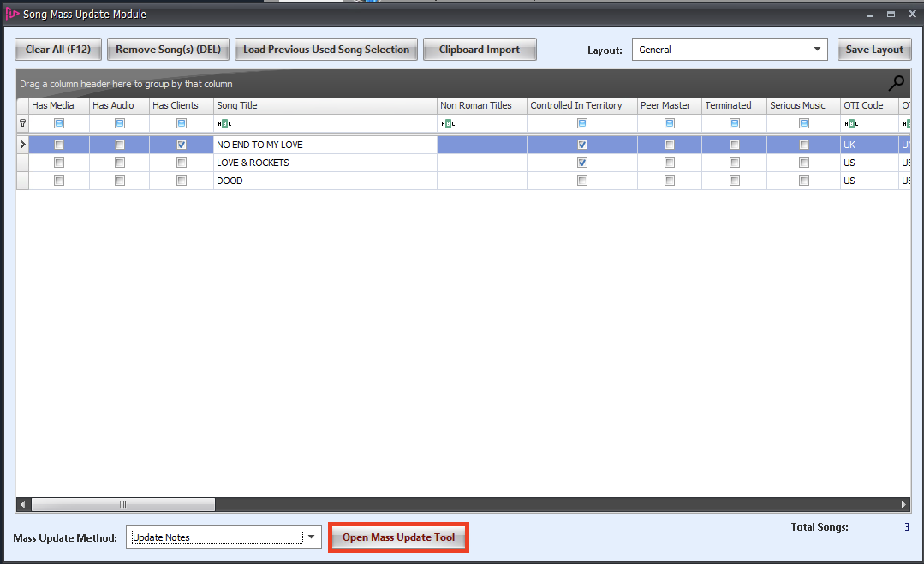Click the magnifier search icon in grid
924x564 pixels.
(896, 83)
